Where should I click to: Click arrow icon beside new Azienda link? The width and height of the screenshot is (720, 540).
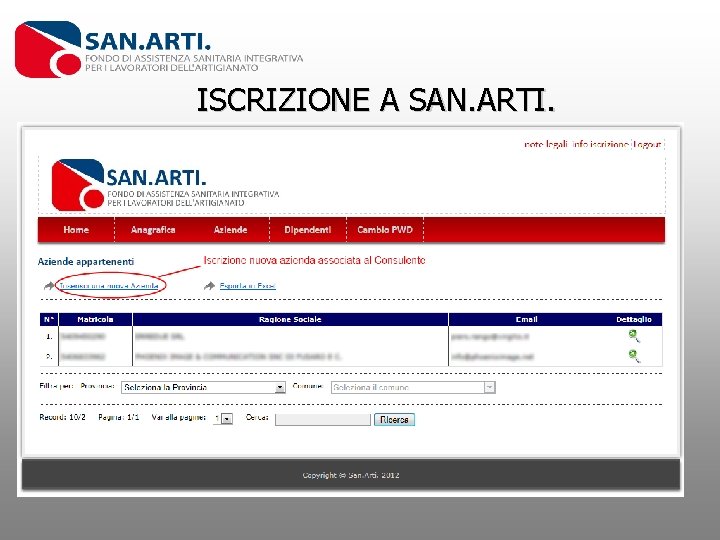click(49, 286)
